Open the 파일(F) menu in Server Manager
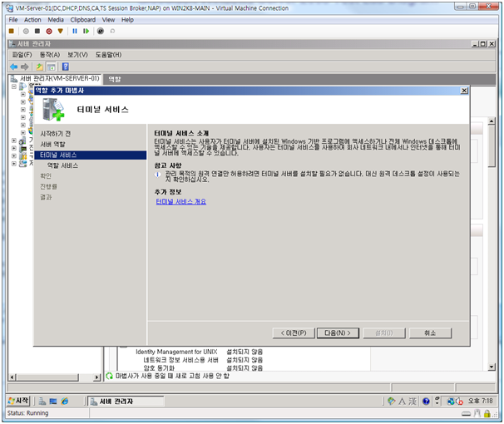The image size is (504, 424). pyautogui.click(x=22, y=55)
